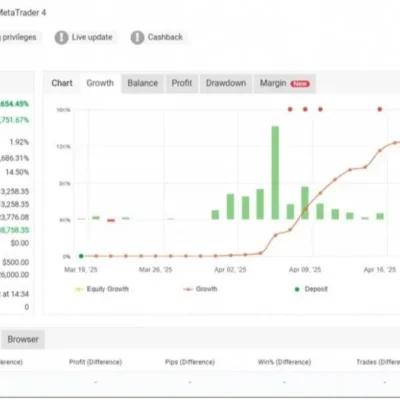Screen dimensions: 400x400
Task: Click the $500.00 value
Action: [16, 262]
